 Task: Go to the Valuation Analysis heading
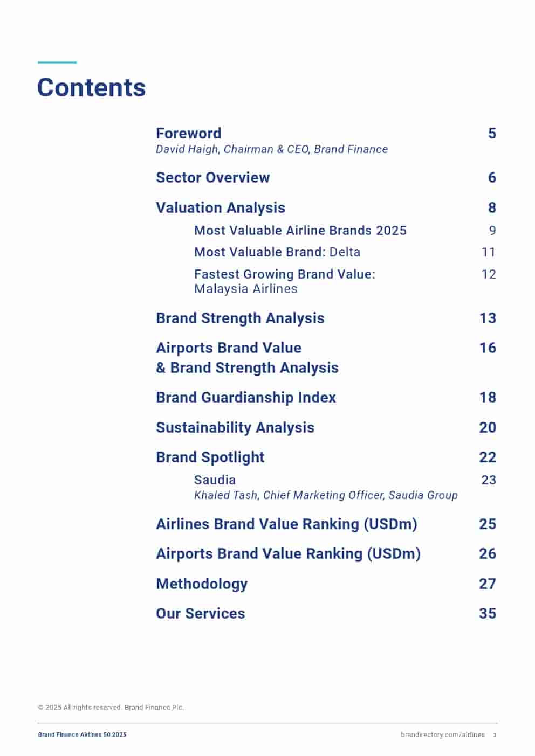[220, 207]
